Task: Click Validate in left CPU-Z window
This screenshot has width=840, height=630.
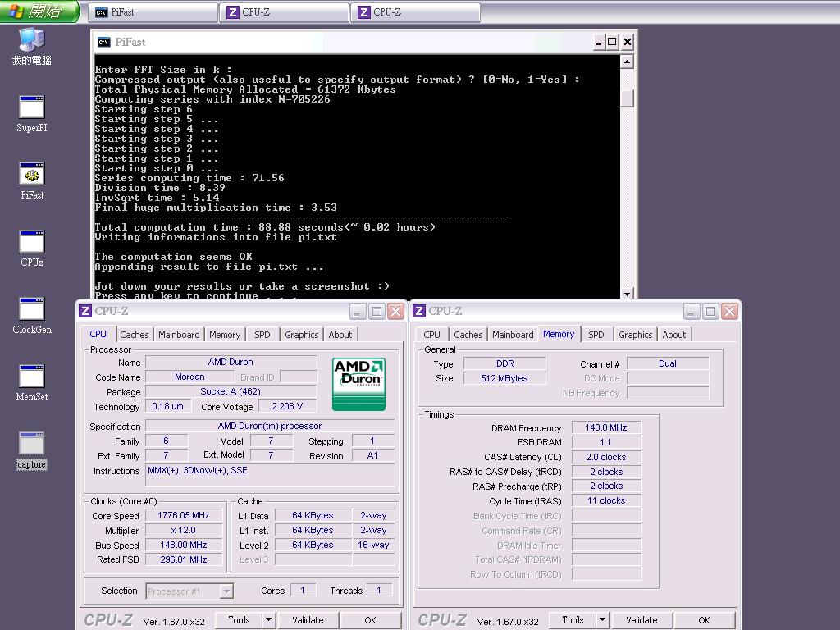Action: (308, 620)
